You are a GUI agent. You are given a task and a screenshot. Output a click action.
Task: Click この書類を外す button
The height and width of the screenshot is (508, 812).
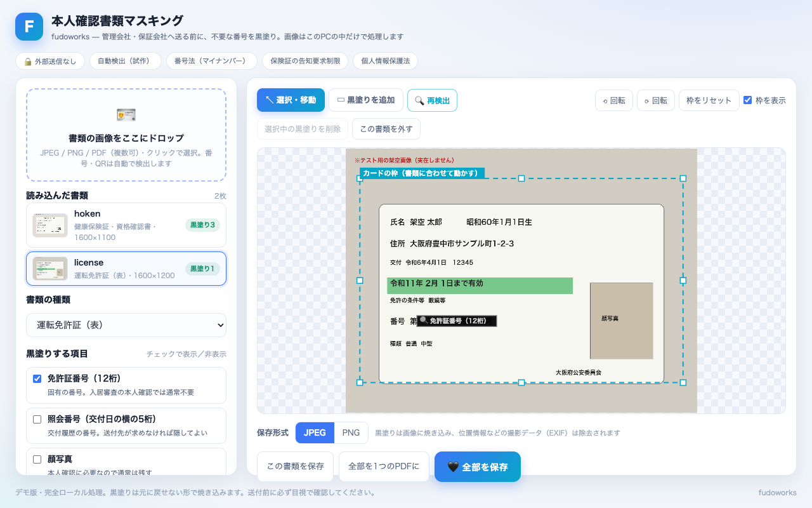386,129
